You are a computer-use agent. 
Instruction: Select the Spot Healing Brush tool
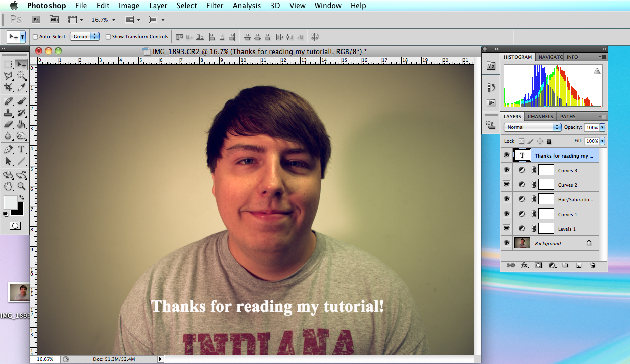point(8,101)
